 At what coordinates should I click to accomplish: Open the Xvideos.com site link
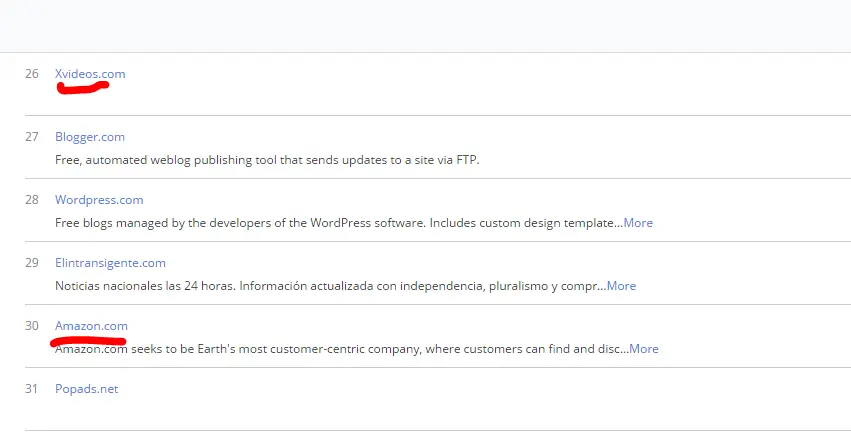(90, 74)
